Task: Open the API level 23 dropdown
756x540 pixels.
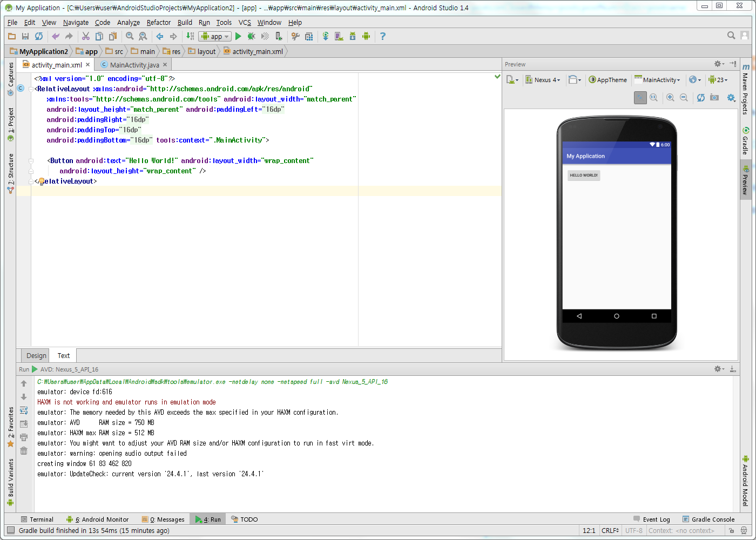Action: point(718,80)
